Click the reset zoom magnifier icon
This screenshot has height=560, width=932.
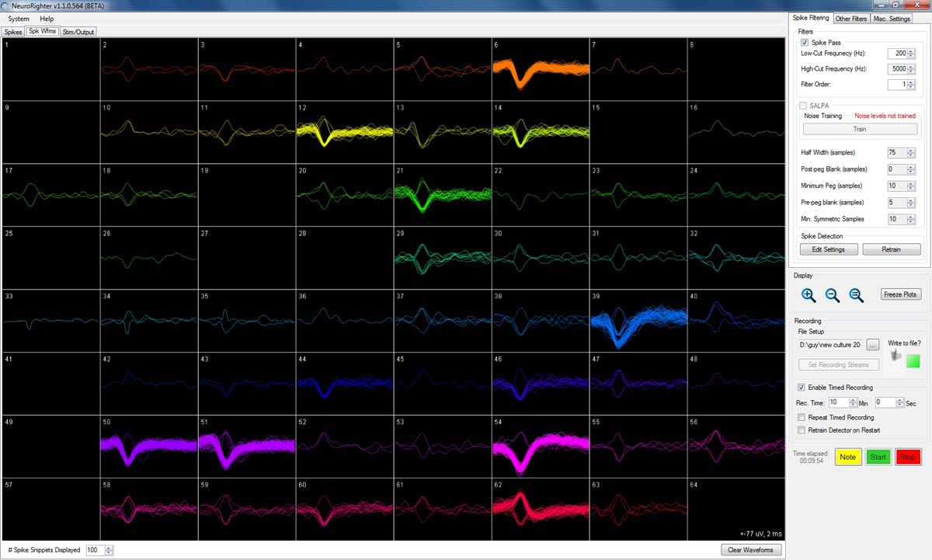pyautogui.click(x=856, y=295)
